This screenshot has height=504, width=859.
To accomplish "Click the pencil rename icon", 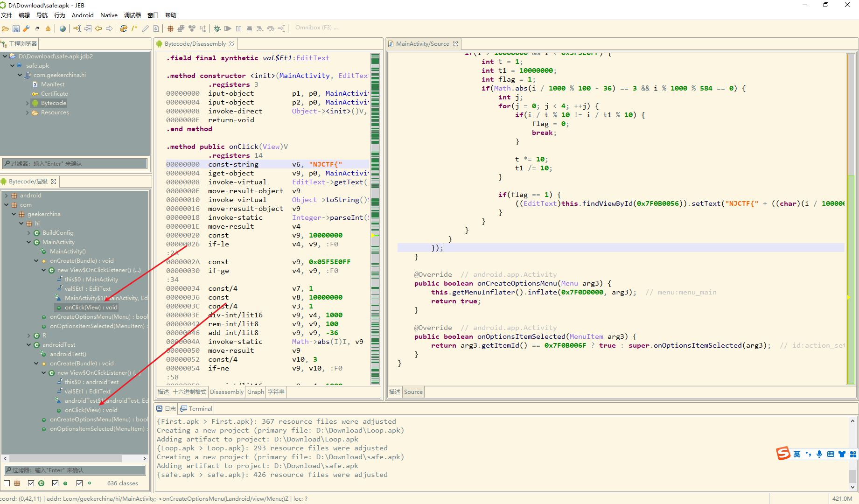I will (145, 28).
